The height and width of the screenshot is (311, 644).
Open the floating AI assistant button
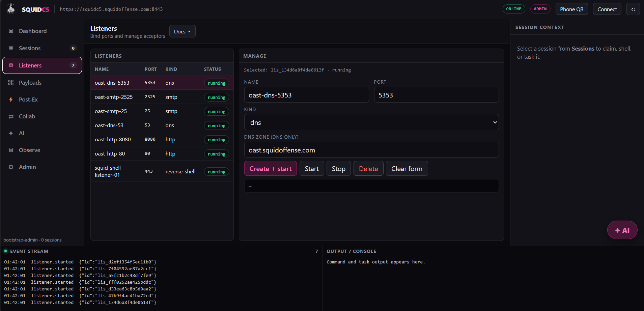622,230
